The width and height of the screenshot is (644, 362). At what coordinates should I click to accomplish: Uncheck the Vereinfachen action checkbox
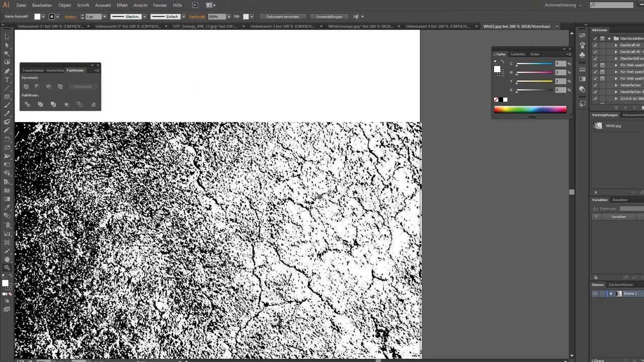595,85
